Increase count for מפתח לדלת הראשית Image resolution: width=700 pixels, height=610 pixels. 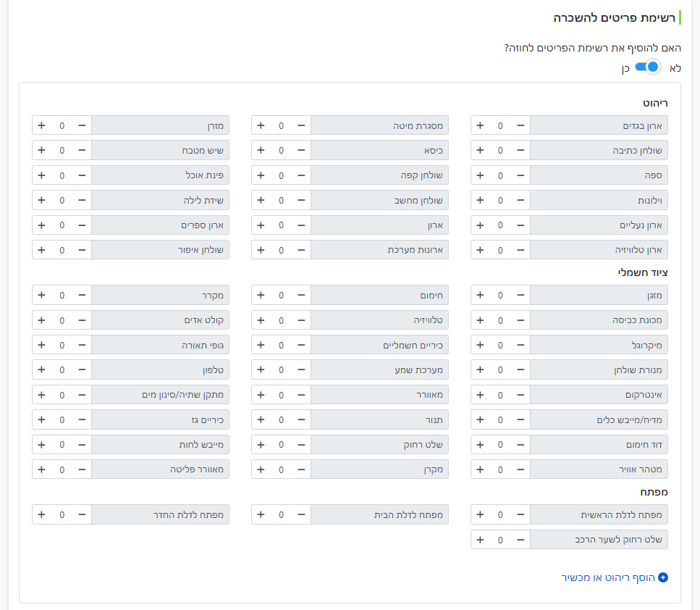pyautogui.click(x=481, y=514)
